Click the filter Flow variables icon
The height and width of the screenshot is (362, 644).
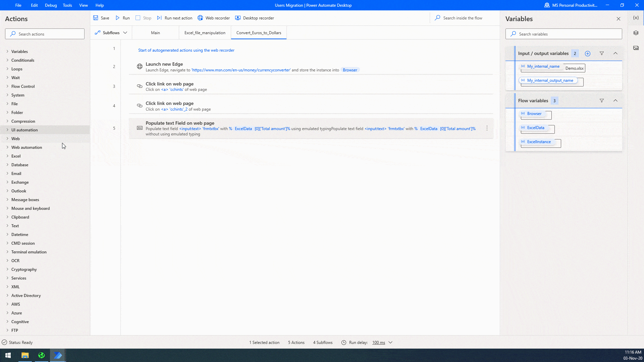602,100
